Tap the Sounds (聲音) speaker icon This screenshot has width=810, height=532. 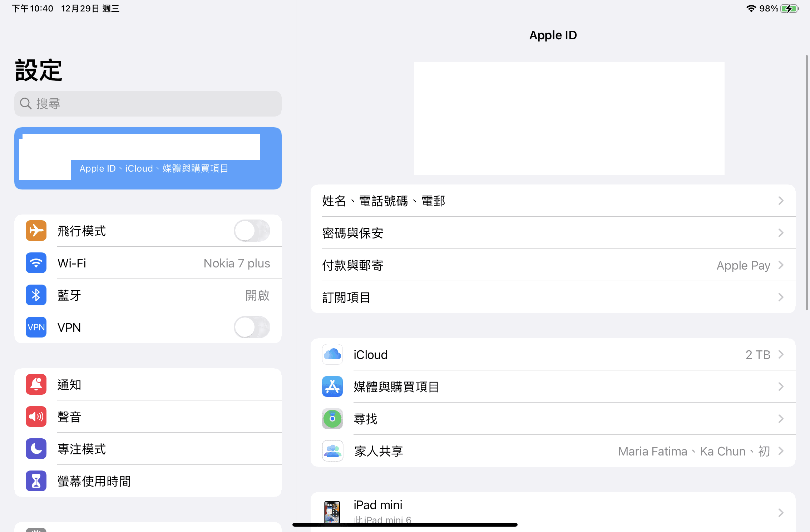click(36, 417)
